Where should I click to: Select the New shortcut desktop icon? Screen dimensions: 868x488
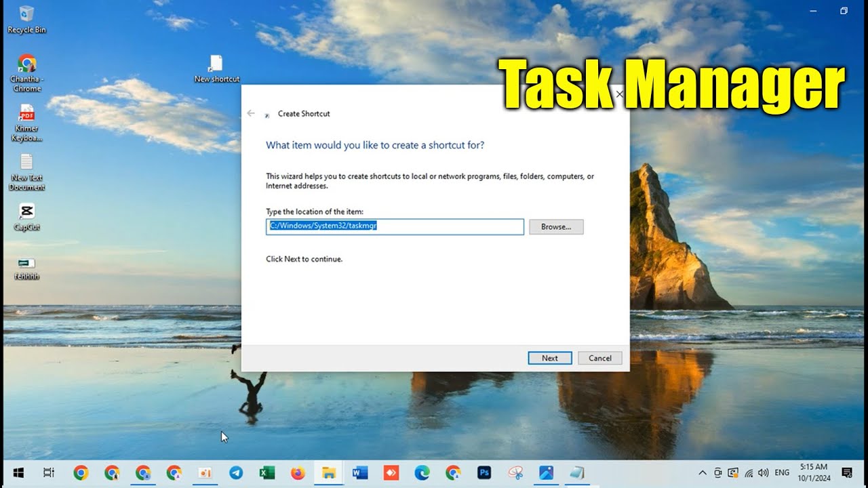coord(216,69)
